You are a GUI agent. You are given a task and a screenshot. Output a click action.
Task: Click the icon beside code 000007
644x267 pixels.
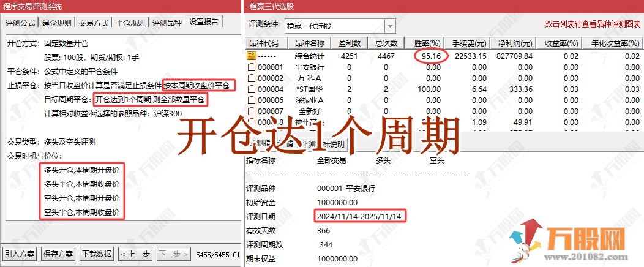[250, 111]
